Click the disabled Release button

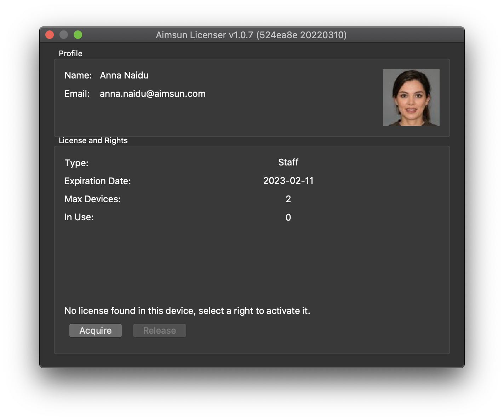pyautogui.click(x=160, y=331)
